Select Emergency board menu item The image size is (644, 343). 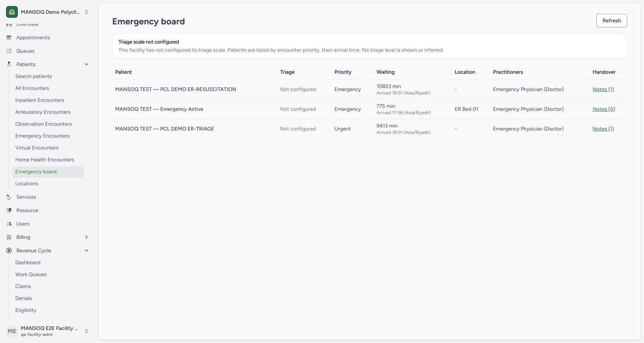[x=48, y=172]
